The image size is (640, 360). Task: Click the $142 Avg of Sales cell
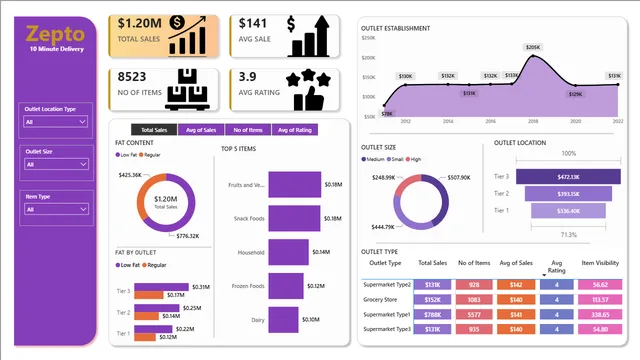pyautogui.click(x=516, y=284)
